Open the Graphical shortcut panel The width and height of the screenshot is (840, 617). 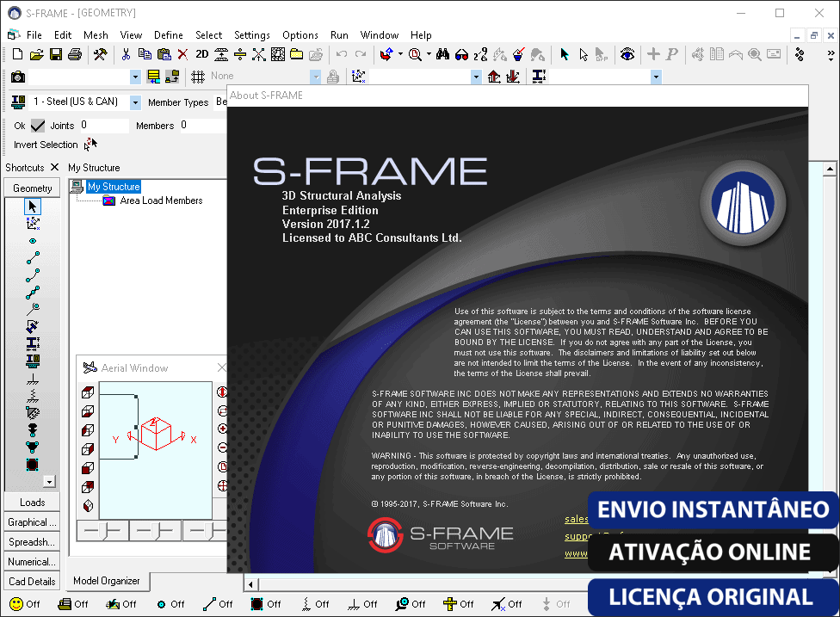click(x=32, y=522)
